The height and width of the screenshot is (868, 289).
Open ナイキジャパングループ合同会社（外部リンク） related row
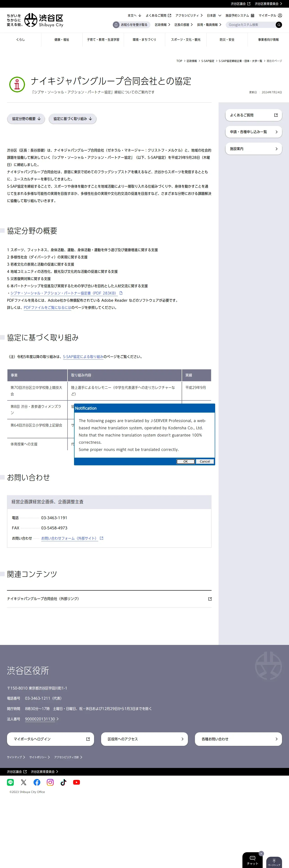109,599
